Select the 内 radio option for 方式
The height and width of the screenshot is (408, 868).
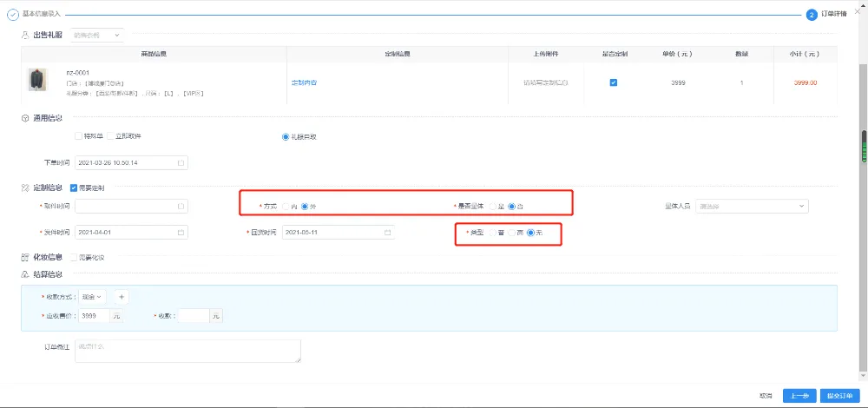(286, 207)
